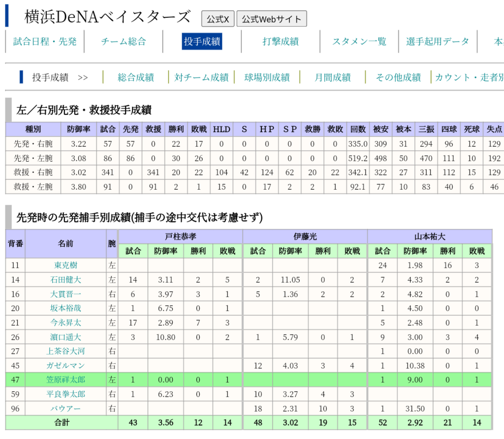The image size is (504, 439).
Task: Open 月間成績 sub-menu link
Action: (332, 77)
